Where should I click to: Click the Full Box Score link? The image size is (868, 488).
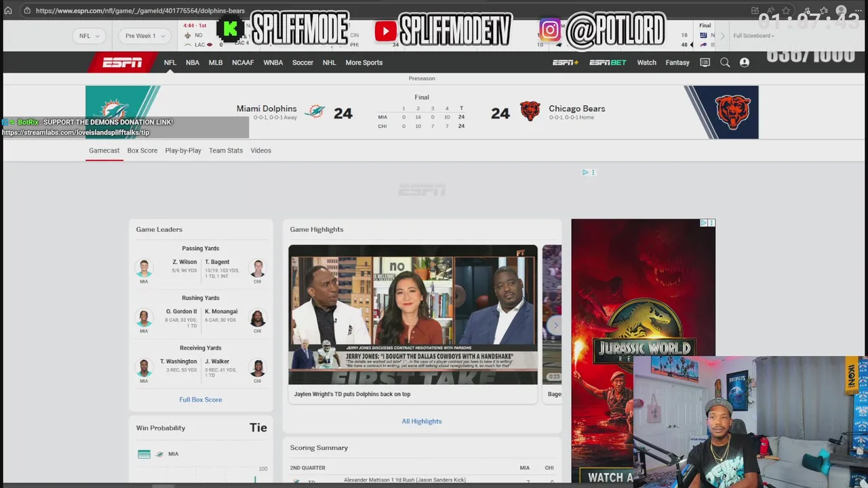coord(201,399)
